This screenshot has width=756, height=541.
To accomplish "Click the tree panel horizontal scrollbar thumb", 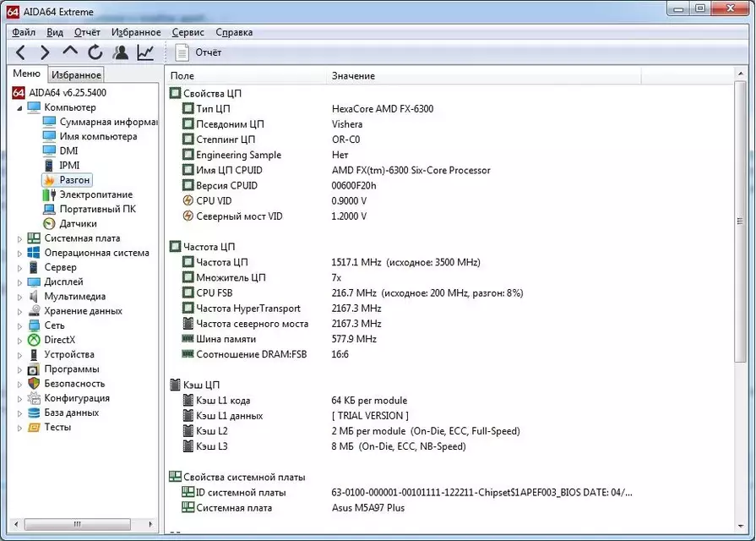I will click(77, 524).
